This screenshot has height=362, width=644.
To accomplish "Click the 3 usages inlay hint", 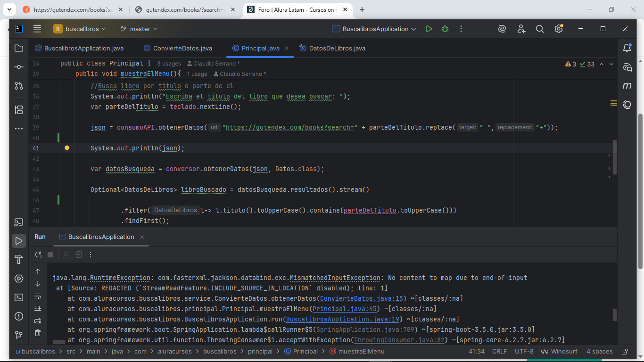I will click(x=169, y=64).
